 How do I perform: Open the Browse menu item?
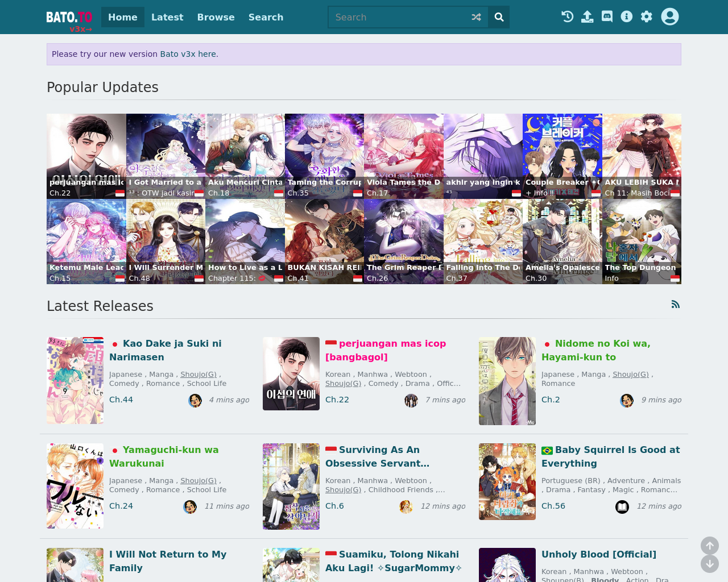click(x=216, y=17)
